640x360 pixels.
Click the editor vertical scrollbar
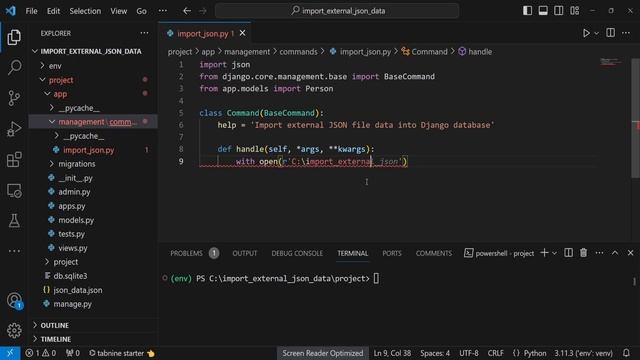pos(635,118)
